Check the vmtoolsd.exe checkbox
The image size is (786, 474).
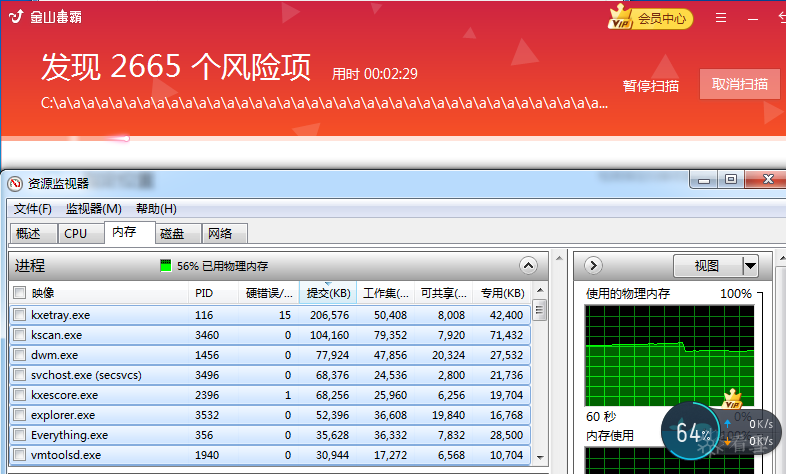(20, 455)
